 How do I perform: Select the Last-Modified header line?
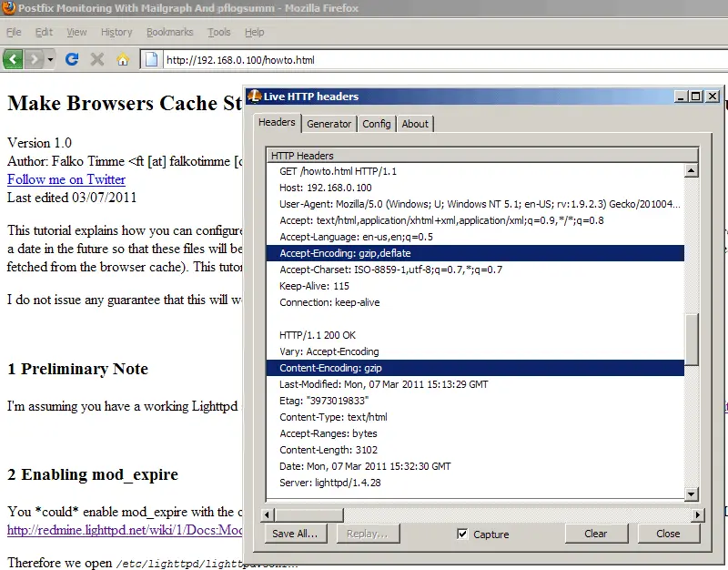pyautogui.click(x=475, y=384)
